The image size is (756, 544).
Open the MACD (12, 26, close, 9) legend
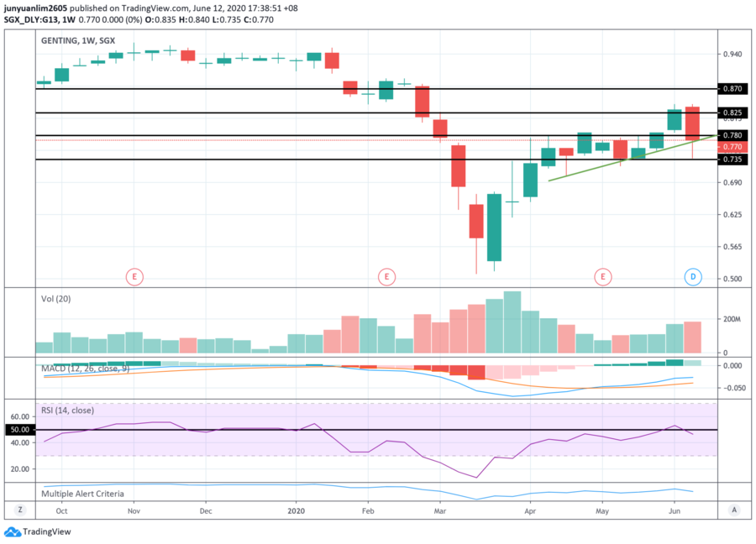(x=86, y=369)
